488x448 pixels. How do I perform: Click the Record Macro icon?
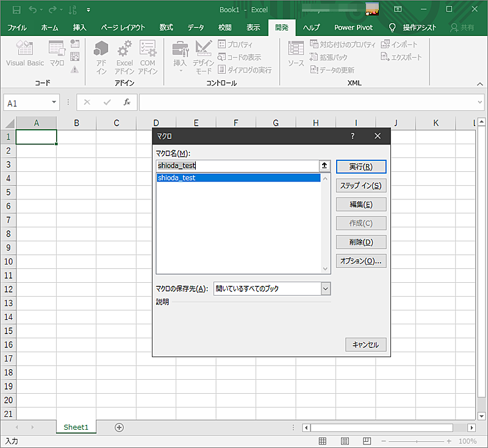[x=74, y=43]
